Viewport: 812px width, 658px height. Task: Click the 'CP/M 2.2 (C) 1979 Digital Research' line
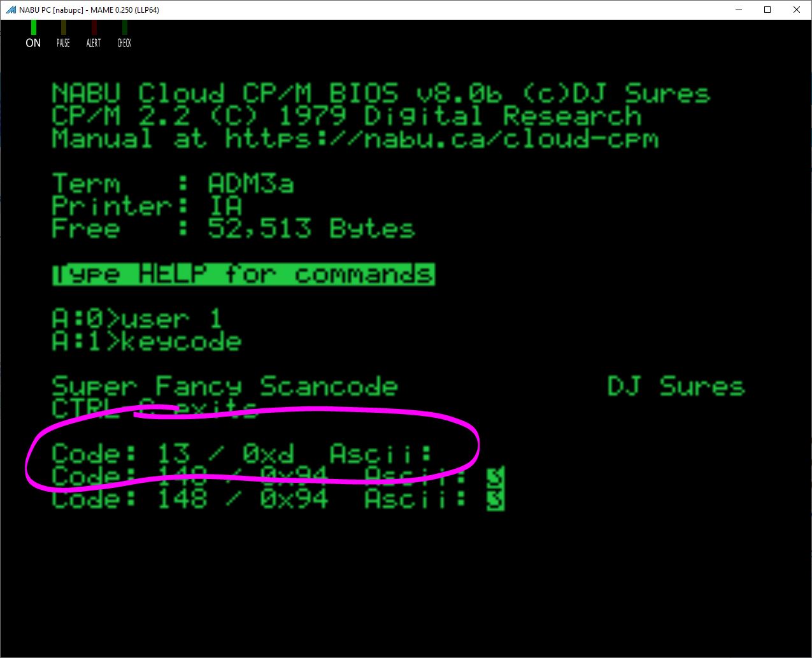pyautogui.click(x=346, y=117)
